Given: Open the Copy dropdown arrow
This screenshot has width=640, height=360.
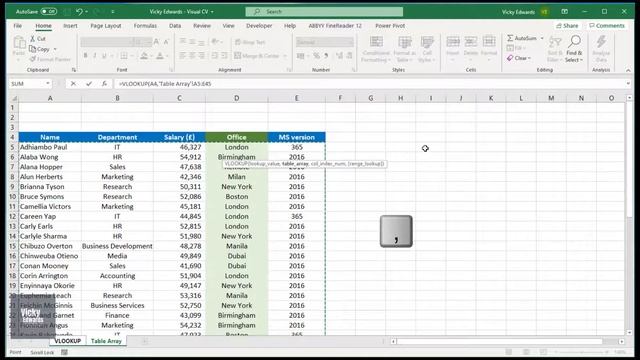Looking at the screenshot, I should click(x=55, y=49).
